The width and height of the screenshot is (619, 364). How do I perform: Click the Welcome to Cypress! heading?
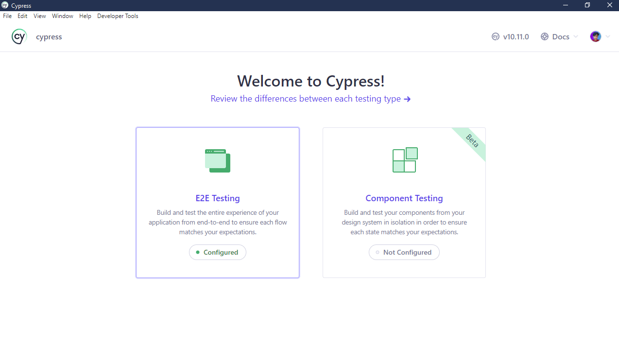(x=311, y=81)
